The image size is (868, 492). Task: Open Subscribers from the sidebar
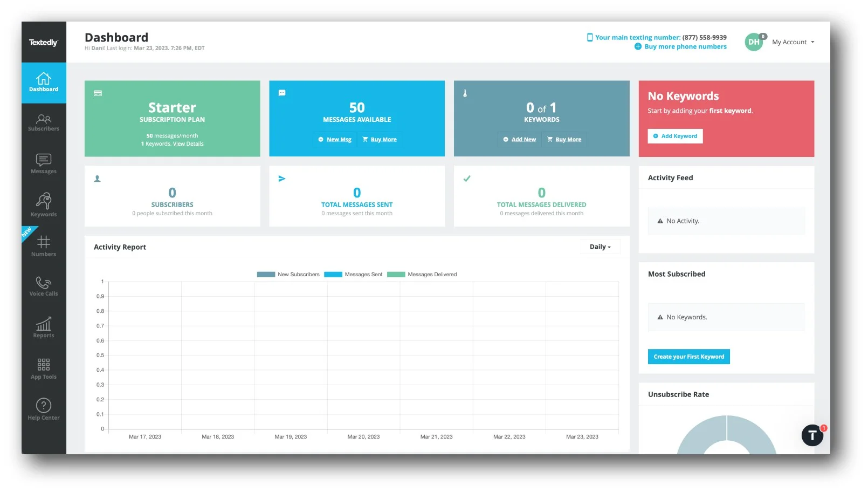click(44, 122)
